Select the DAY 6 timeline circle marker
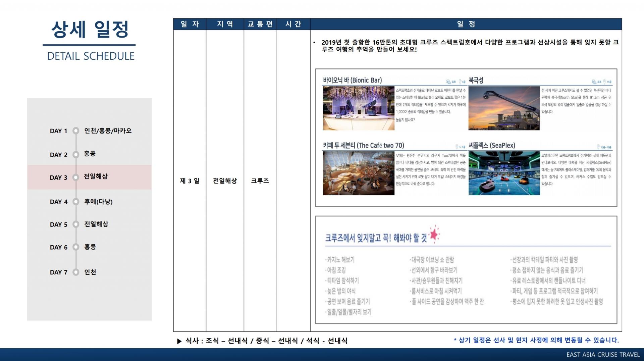 pyautogui.click(x=76, y=247)
